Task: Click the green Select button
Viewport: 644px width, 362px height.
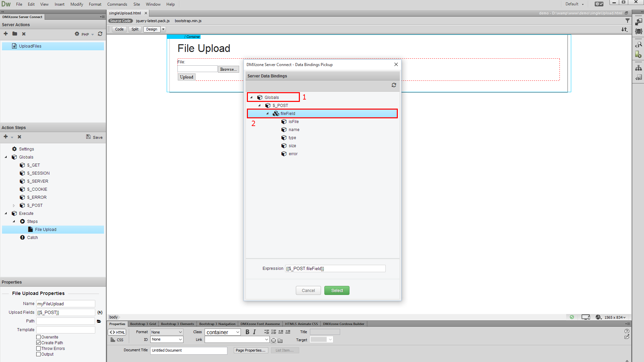Action: pyautogui.click(x=337, y=291)
